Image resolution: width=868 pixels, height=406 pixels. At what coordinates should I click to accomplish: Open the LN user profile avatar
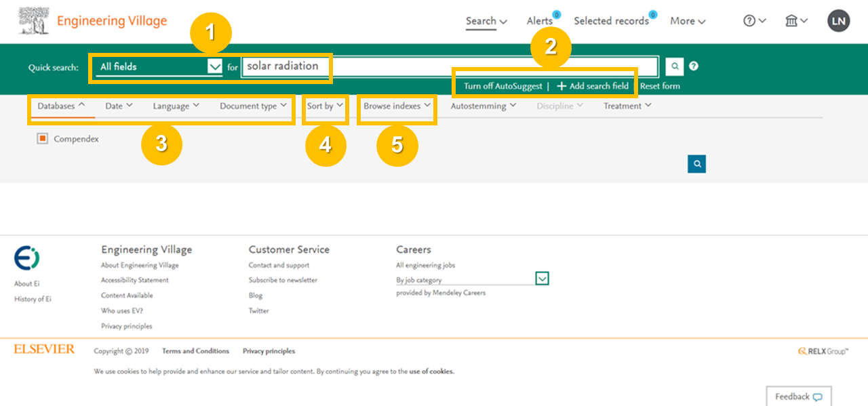(839, 21)
